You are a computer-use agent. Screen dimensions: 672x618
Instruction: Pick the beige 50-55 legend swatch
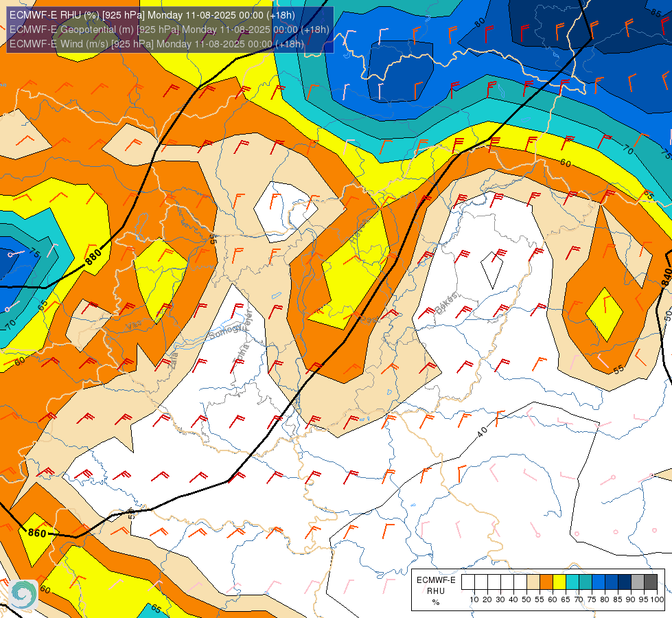(533, 582)
